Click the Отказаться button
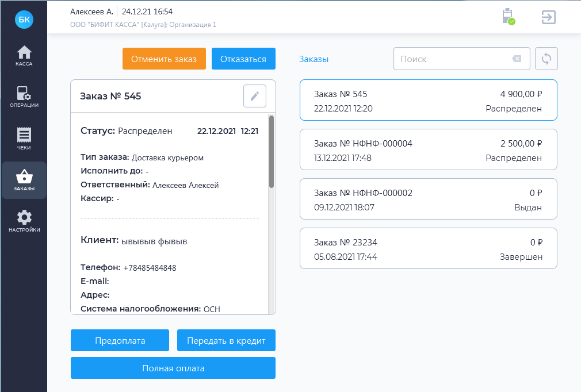Screen dimensions: 581x392 point(243,59)
